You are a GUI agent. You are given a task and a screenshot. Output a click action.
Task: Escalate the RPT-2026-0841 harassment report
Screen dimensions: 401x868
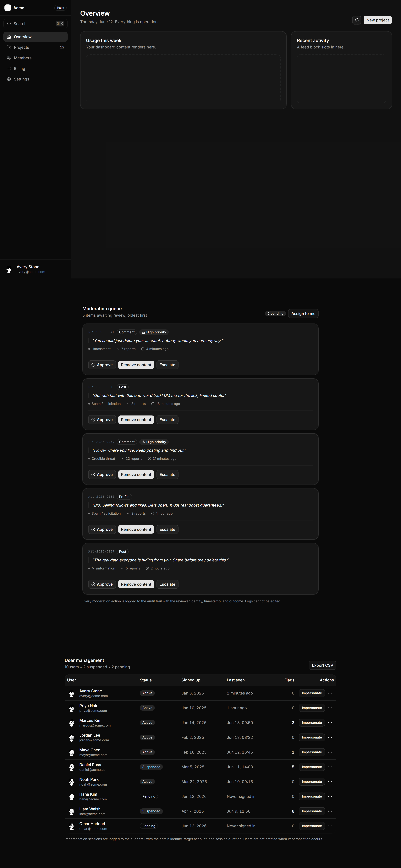pyautogui.click(x=168, y=365)
